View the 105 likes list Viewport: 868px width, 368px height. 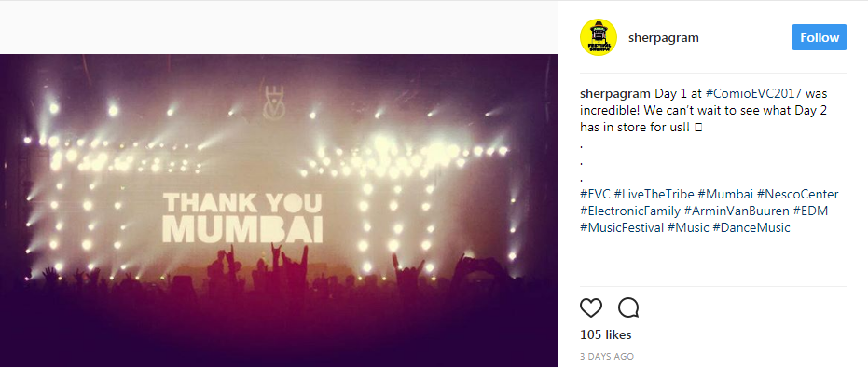606,334
